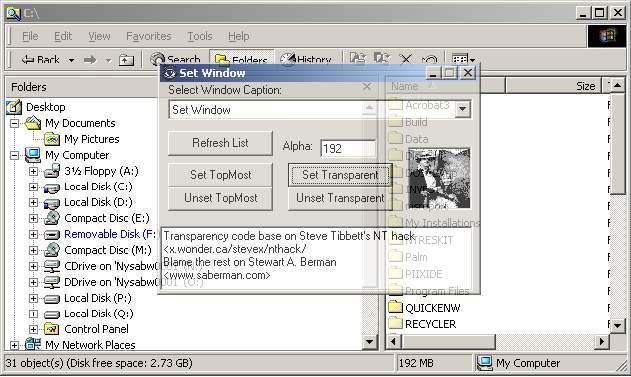
Task: Open the Search pane from the toolbar
Action: [x=175, y=60]
